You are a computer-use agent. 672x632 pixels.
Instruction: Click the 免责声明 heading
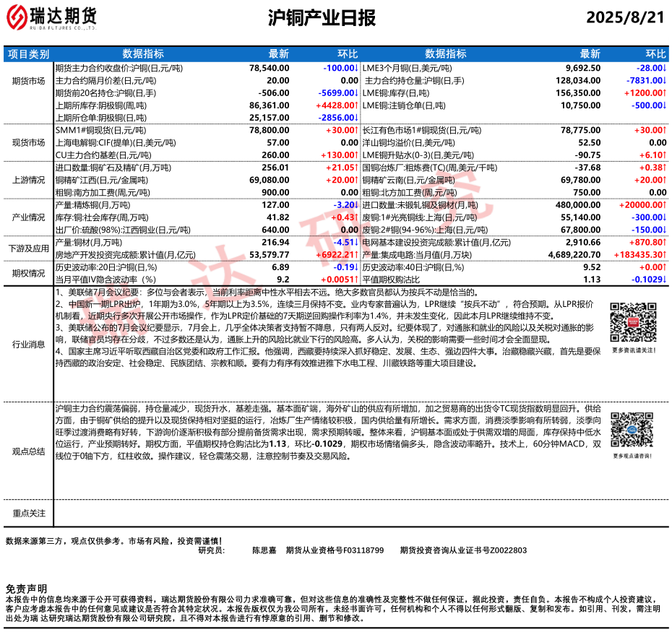[x=26, y=589]
